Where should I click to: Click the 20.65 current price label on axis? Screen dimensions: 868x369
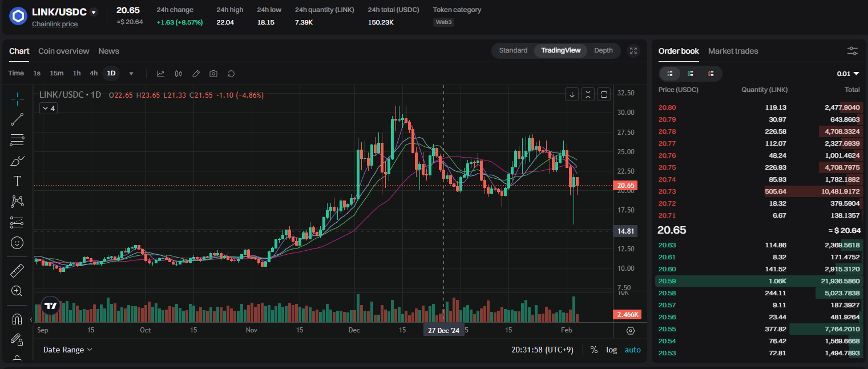click(x=625, y=186)
